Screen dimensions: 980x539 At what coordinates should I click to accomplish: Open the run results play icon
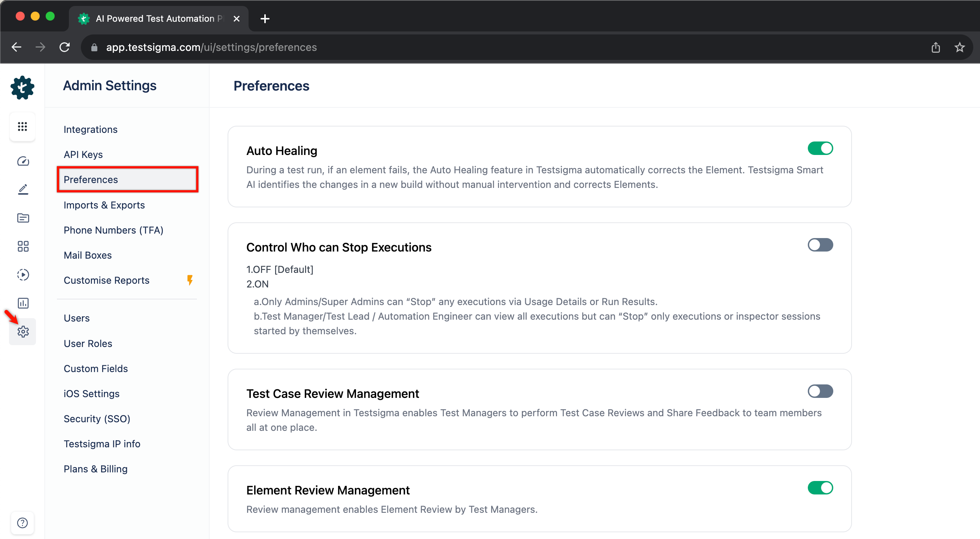point(23,275)
